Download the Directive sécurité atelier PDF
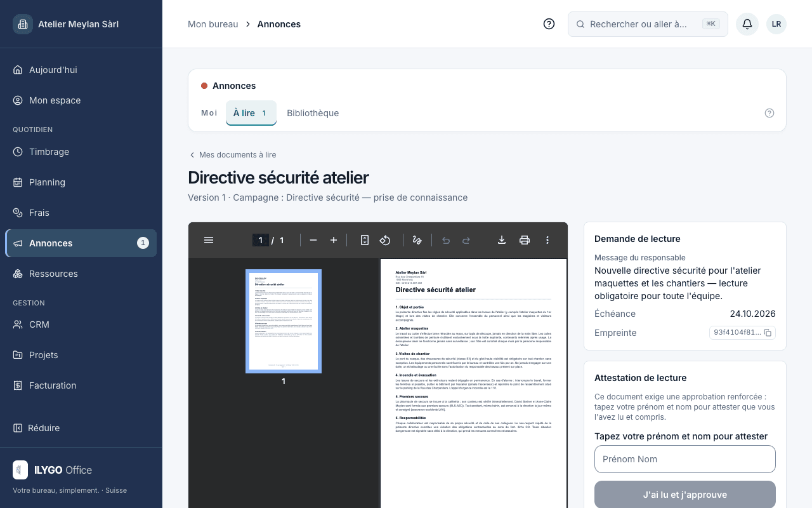812x508 pixels. (x=502, y=240)
